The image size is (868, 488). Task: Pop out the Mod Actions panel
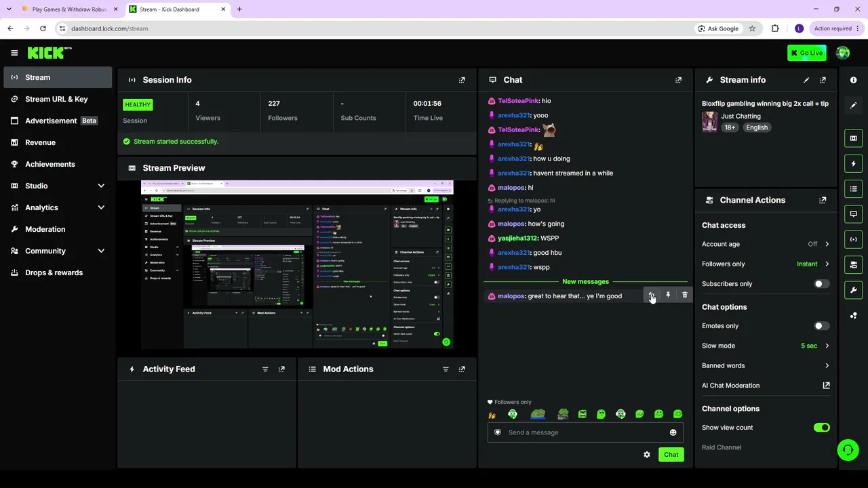click(x=462, y=369)
